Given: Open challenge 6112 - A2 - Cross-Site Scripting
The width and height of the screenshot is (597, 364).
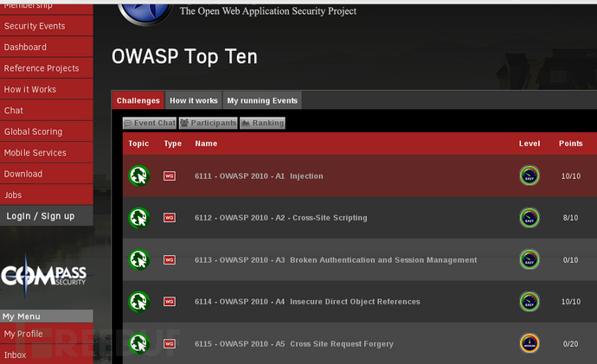Looking at the screenshot, I should click(x=281, y=218).
